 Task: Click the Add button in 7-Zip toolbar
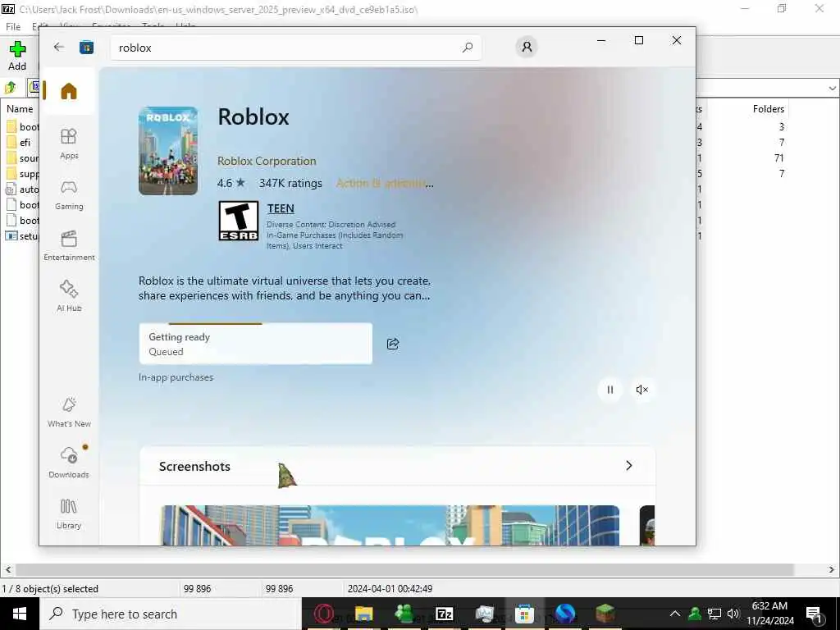pos(17,56)
